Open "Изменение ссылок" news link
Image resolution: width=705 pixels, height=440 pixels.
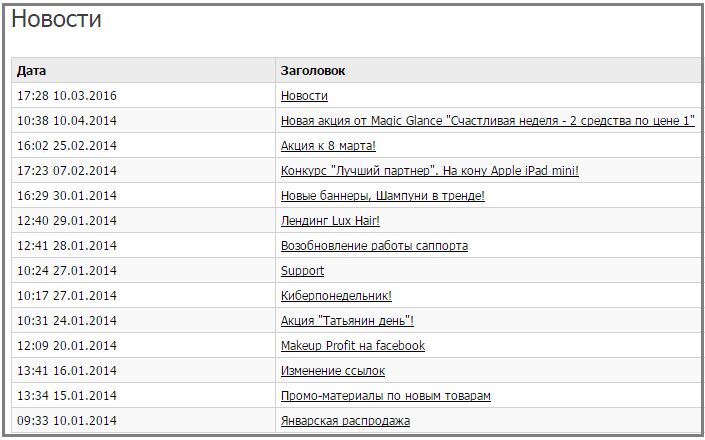tap(333, 371)
